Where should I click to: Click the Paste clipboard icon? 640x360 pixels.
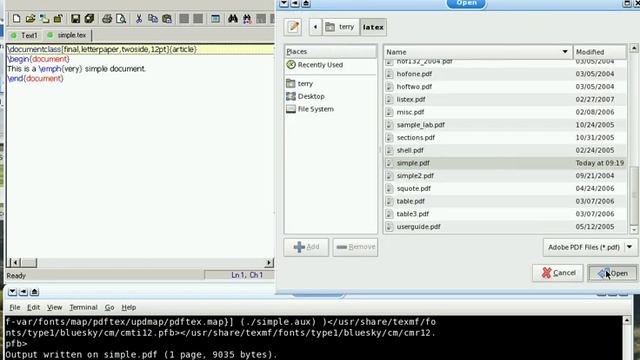[x=167, y=18]
